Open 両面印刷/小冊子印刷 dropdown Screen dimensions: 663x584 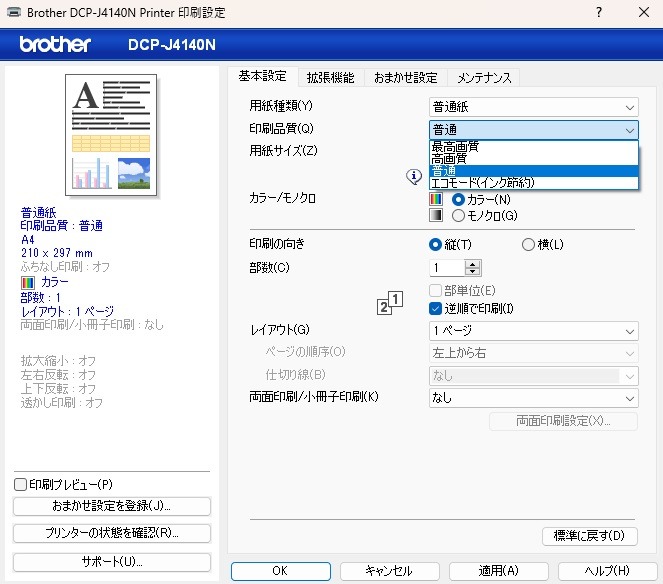tap(534, 398)
